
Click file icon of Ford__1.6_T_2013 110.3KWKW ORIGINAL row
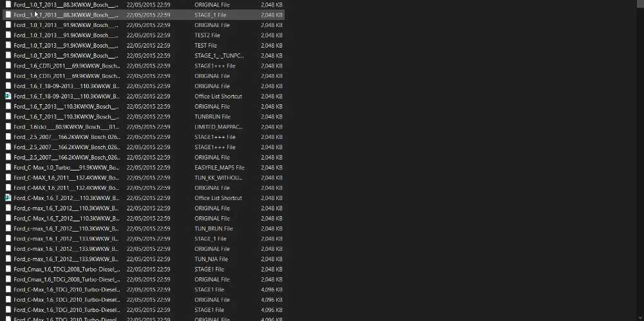pyautogui.click(x=8, y=106)
